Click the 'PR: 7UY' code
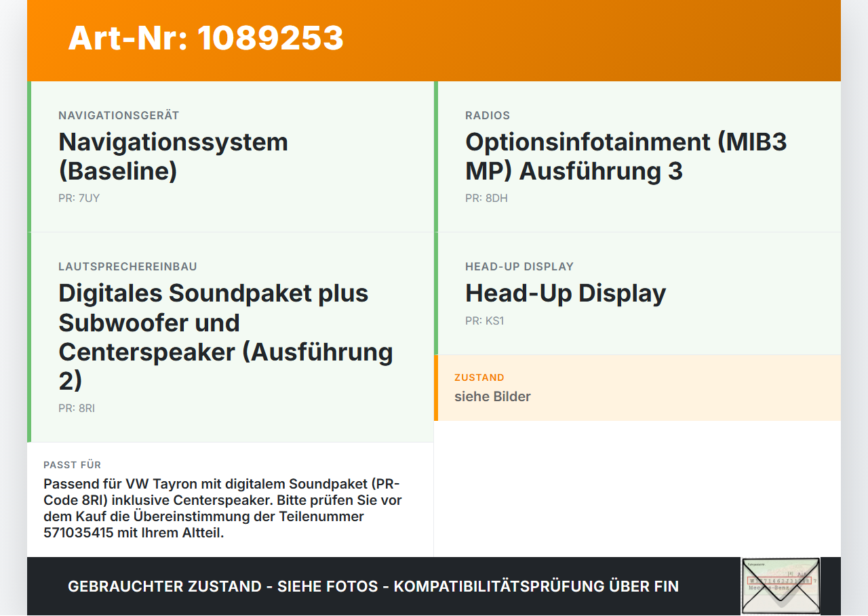 [79, 199]
